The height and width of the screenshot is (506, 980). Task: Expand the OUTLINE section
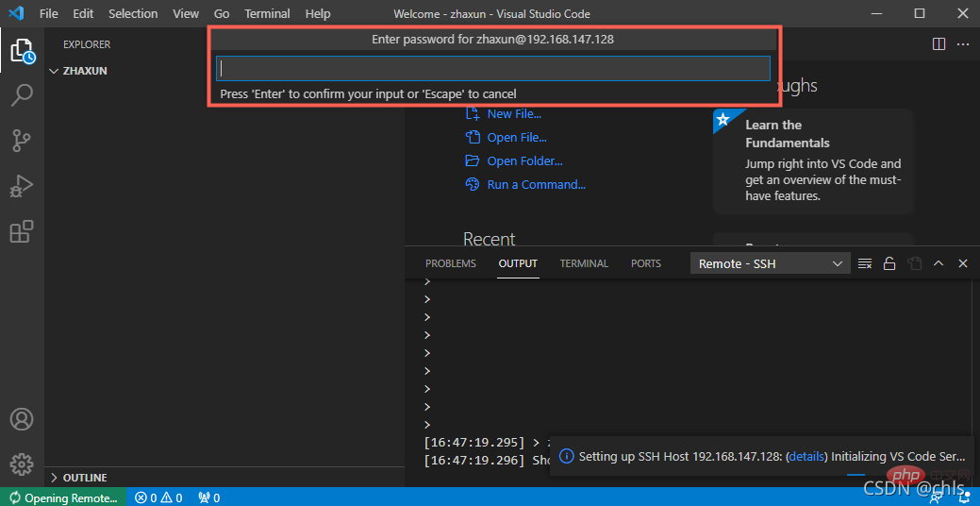(84, 478)
